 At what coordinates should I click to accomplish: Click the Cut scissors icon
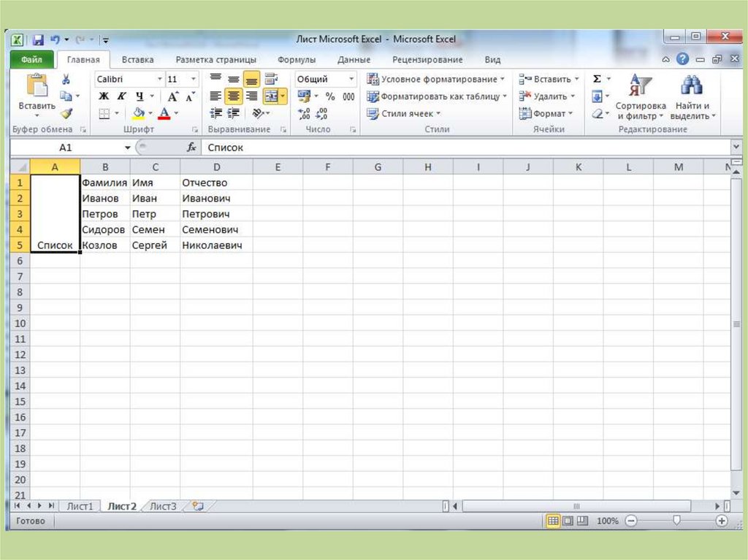click(66, 80)
